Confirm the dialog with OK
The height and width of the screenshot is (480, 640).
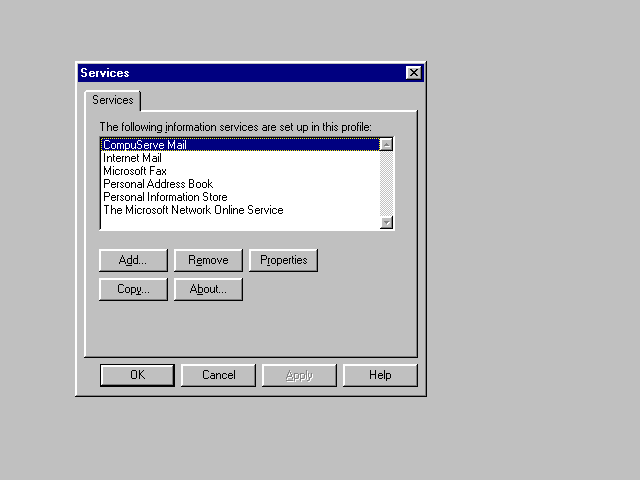pyautogui.click(x=137, y=375)
